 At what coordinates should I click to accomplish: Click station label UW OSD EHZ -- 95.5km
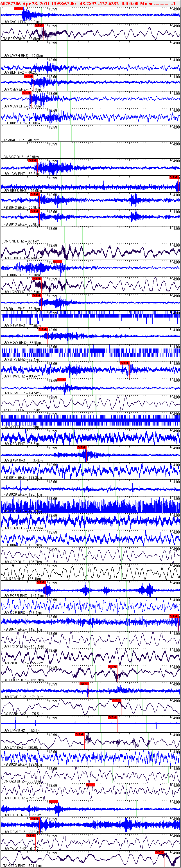point(22,444)
